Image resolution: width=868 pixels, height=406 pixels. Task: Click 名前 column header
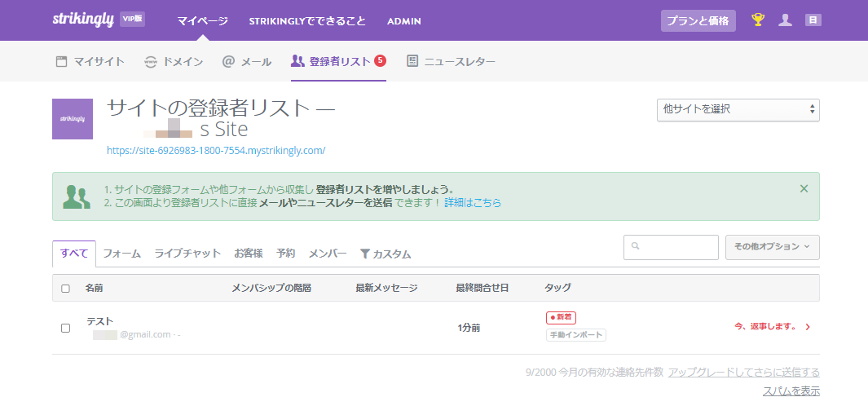click(x=94, y=288)
